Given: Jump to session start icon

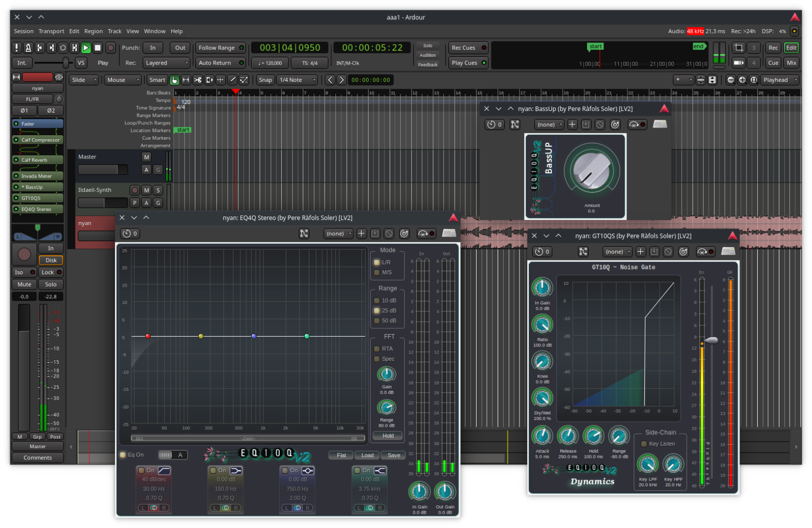Looking at the screenshot, I should pos(40,48).
